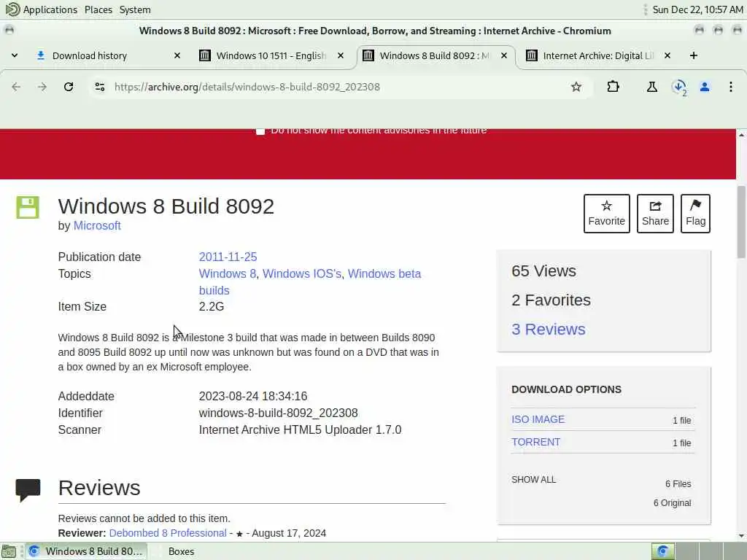Click 'Internet Archive HTML5 Uploader 1.7.0' text
The image size is (747, 560).
point(300,429)
